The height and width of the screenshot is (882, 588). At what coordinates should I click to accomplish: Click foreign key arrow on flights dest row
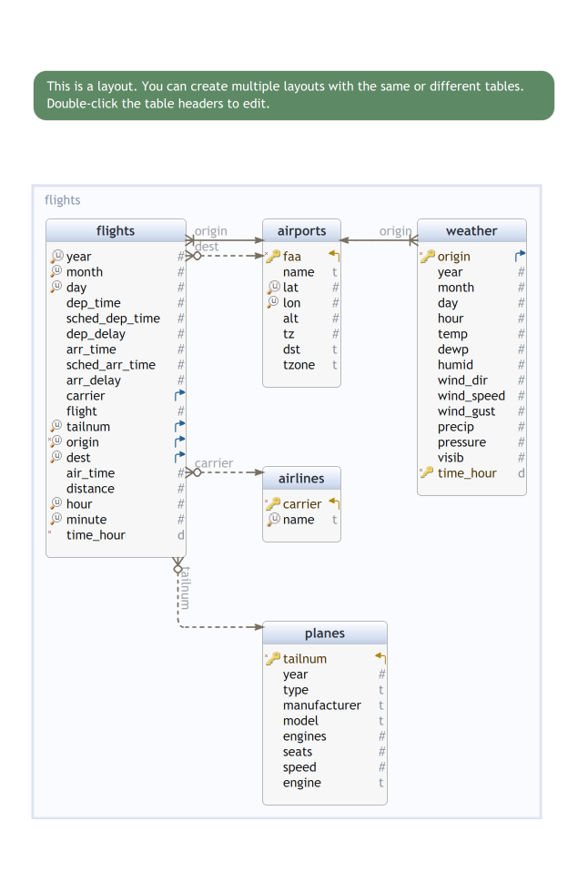click(179, 458)
